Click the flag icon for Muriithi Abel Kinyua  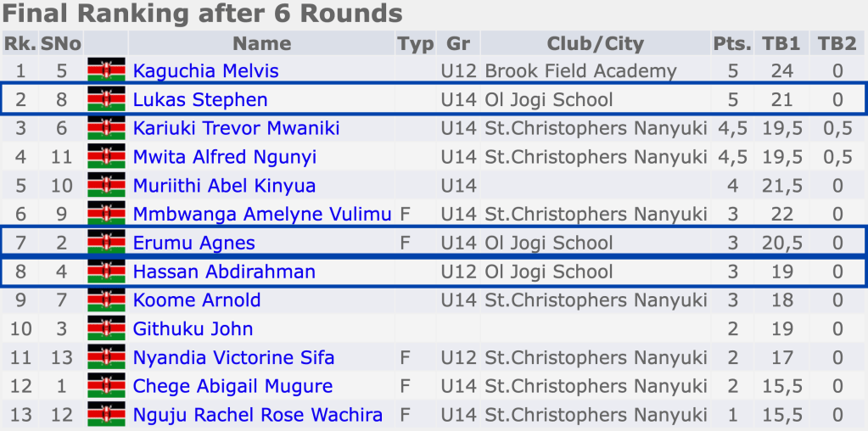pyautogui.click(x=106, y=186)
